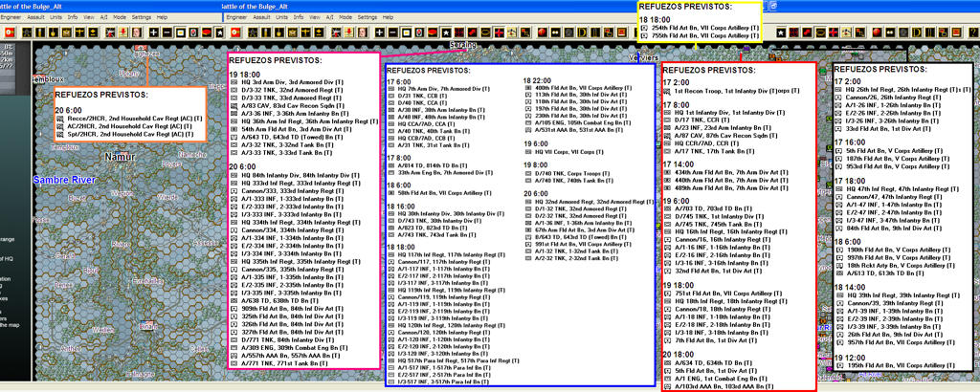
Task: Select row 755th Fld Art Bn, VII Corps Artillery
Action: [700, 35]
